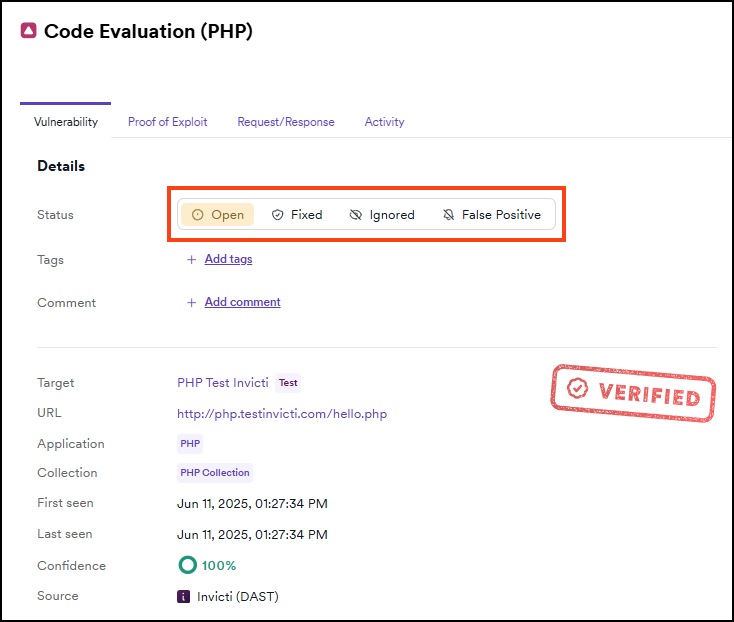This screenshot has height=622, width=734.
Task: Click the Invicti DAST source icon
Action: (x=183, y=597)
